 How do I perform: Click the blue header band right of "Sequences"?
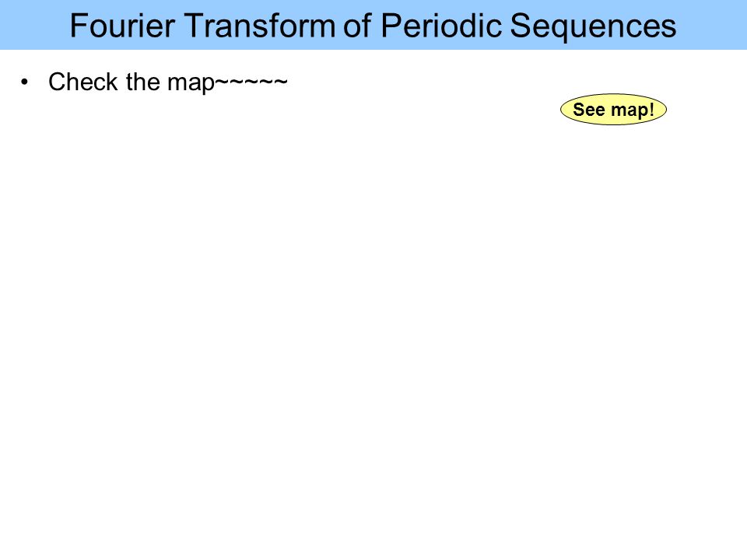pos(712,25)
